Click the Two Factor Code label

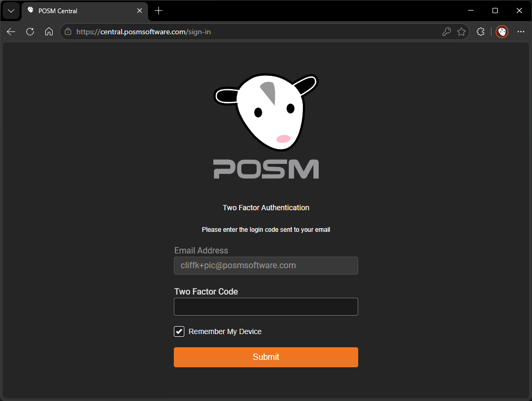click(x=206, y=292)
